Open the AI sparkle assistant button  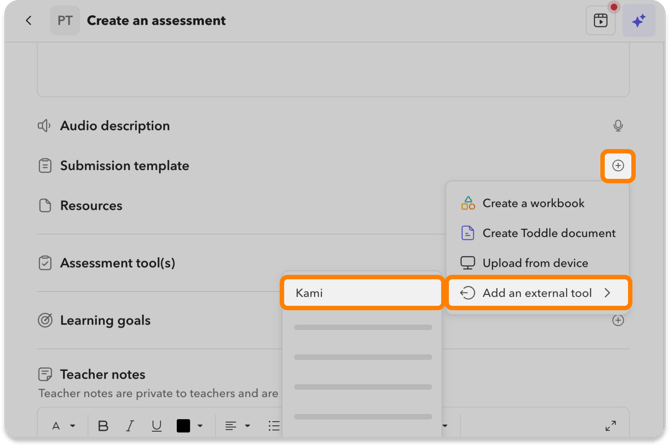tap(639, 21)
